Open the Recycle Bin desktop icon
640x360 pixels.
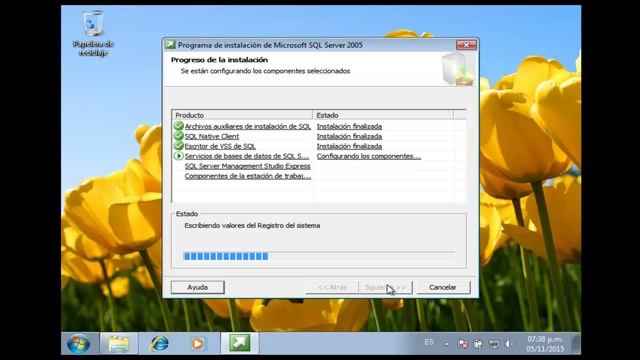pos(93,33)
